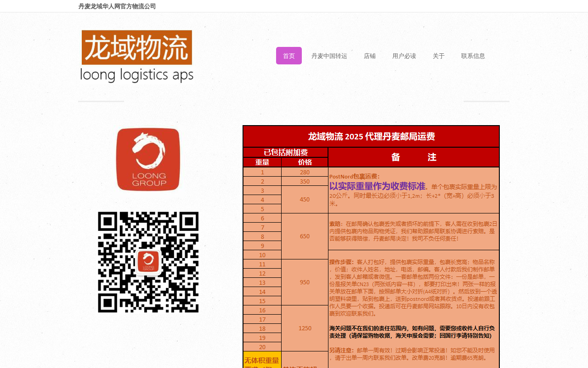Click weight cell 7 in the table
Image resolution: width=588 pixels, height=368 pixels.
coord(262,227)
